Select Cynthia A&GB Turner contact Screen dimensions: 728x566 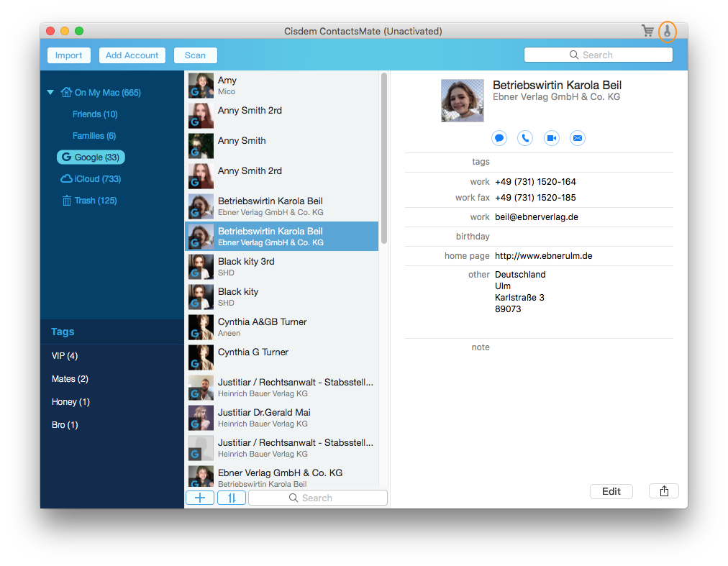tap(282, 327)
